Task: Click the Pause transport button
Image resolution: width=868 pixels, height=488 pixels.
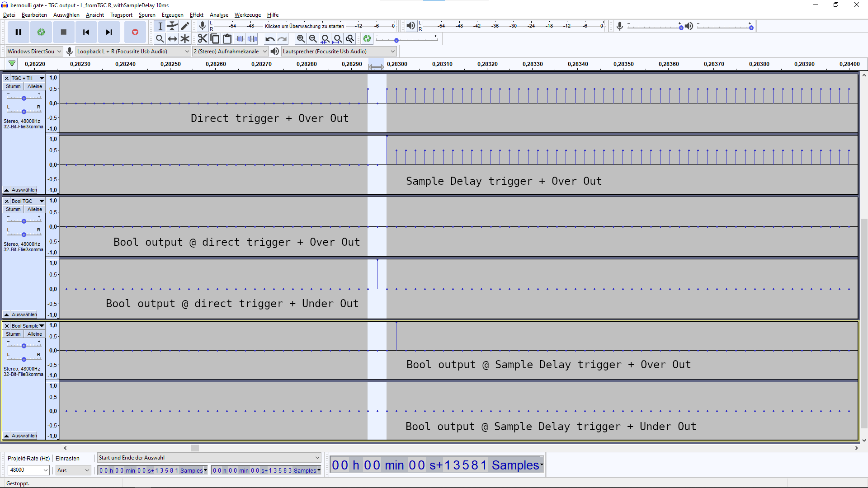Action: pos(19,32)
